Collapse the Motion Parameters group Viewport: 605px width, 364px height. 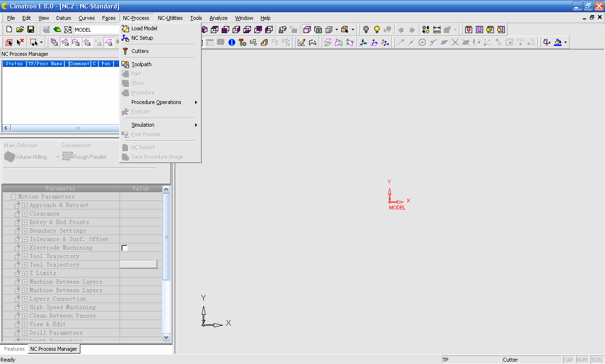[x=14, y=197]
